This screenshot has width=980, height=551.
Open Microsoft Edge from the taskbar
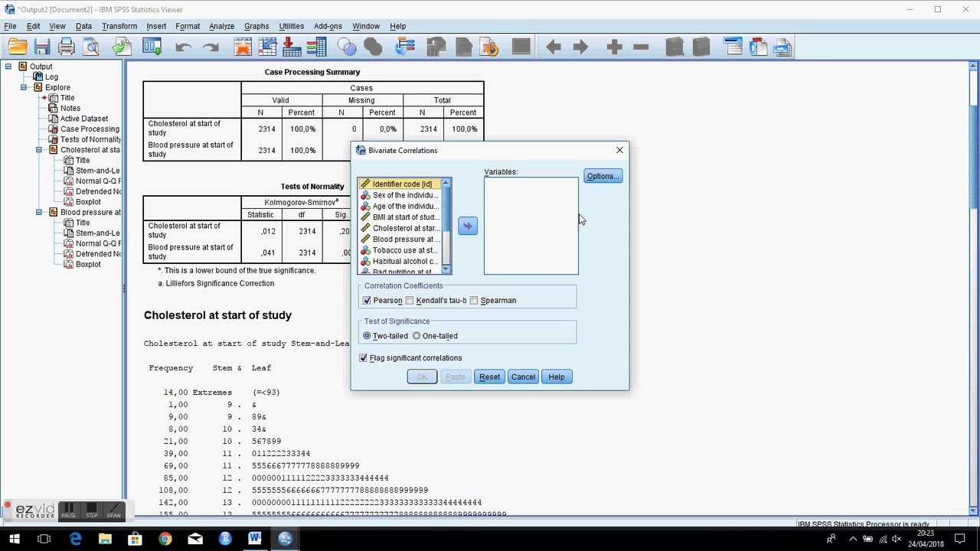click(x=75, y=539)
